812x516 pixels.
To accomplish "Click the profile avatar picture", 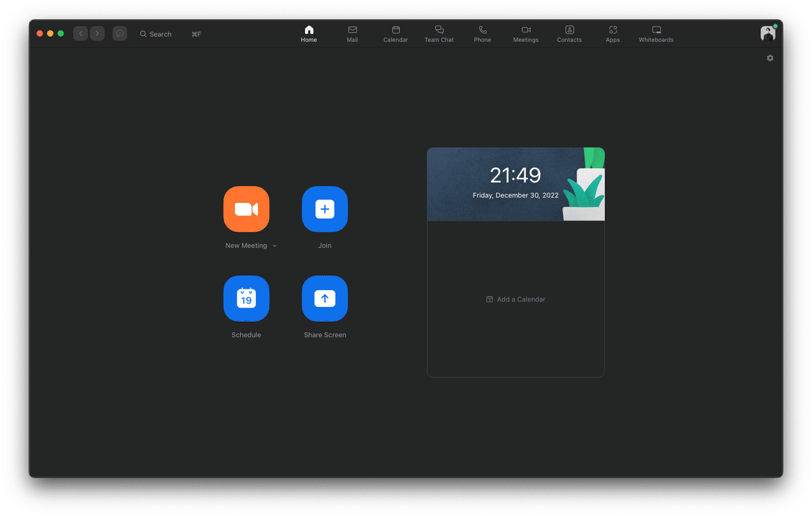I will (x=768, y=33).
